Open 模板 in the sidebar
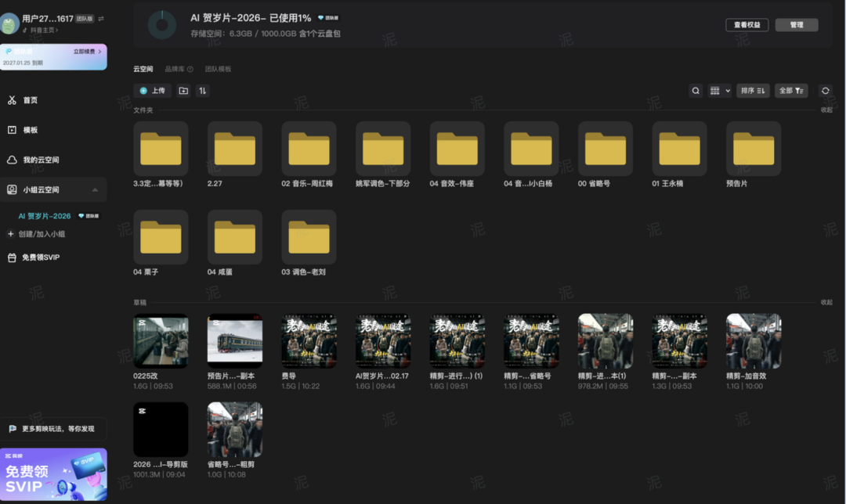The image size is (846, 504). (30, 130)
